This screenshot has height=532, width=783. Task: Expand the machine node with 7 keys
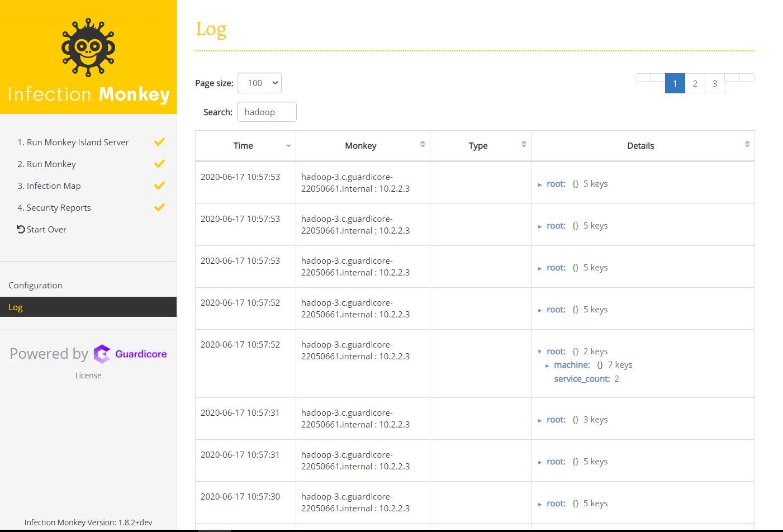pyautogui.click(x=548, y=364)
